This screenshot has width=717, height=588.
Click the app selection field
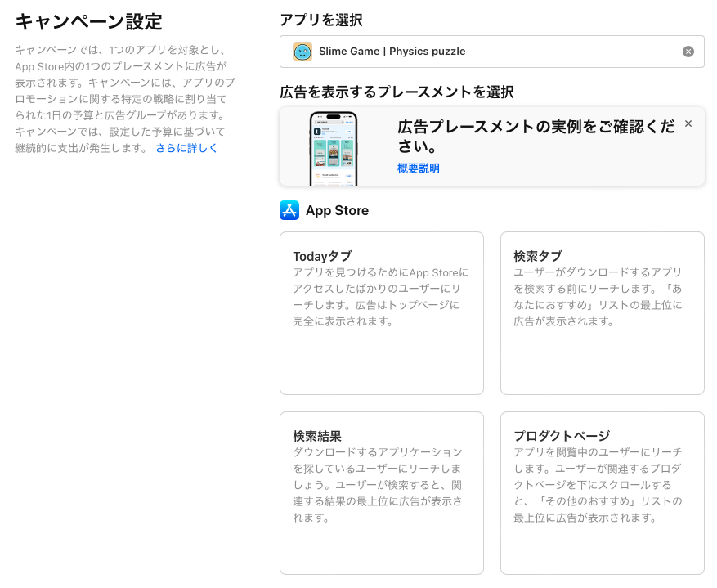(492, 52)
